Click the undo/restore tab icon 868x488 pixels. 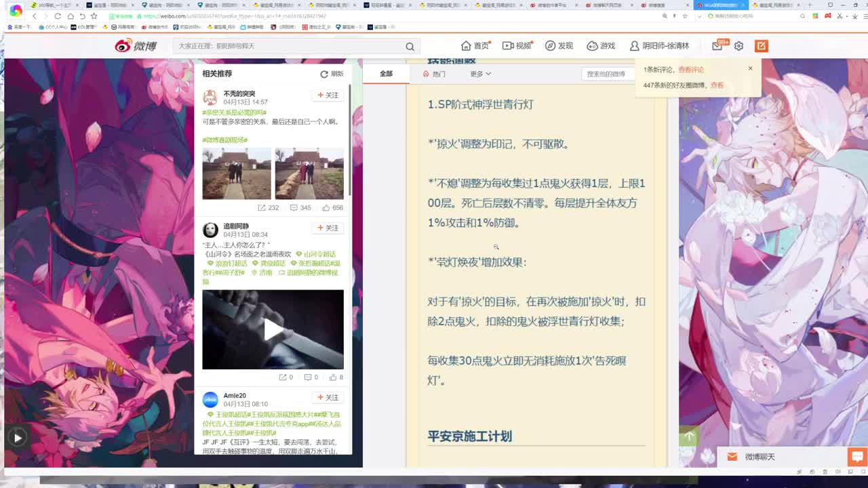(82, 16)
